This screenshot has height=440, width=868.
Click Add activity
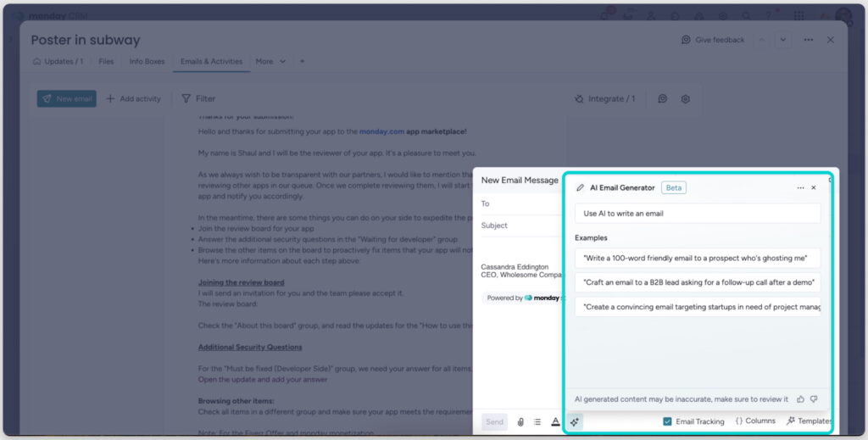click(133, 98)
